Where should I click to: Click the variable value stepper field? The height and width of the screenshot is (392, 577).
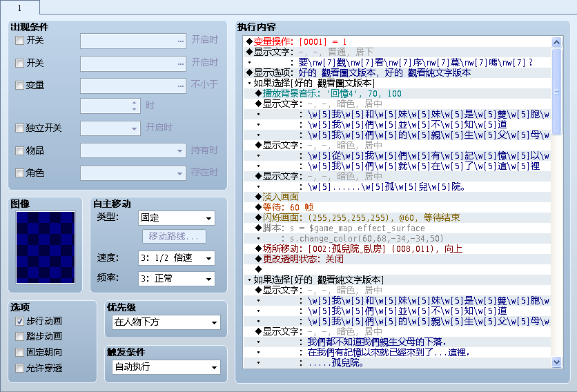(110, 106)
